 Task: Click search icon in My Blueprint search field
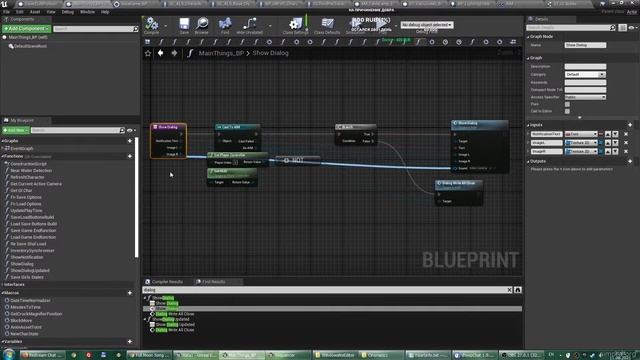(122, 130)
